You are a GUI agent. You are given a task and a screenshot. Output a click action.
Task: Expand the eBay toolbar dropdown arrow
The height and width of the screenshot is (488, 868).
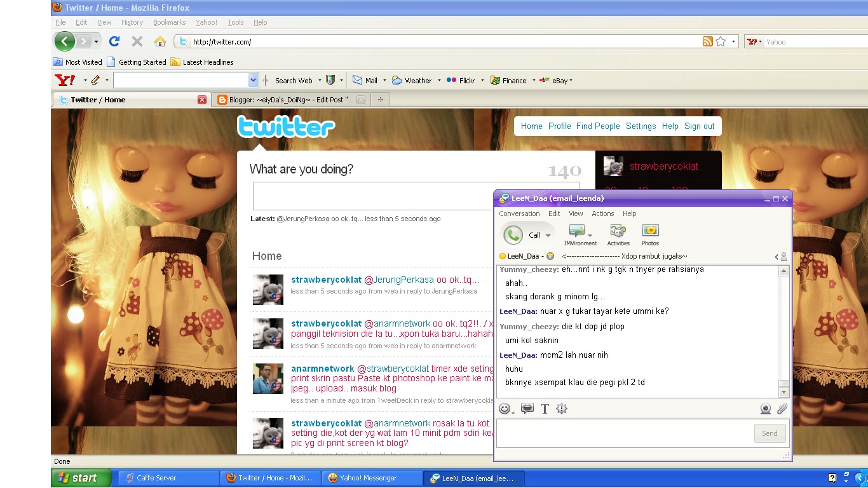(x=571, y=81)
